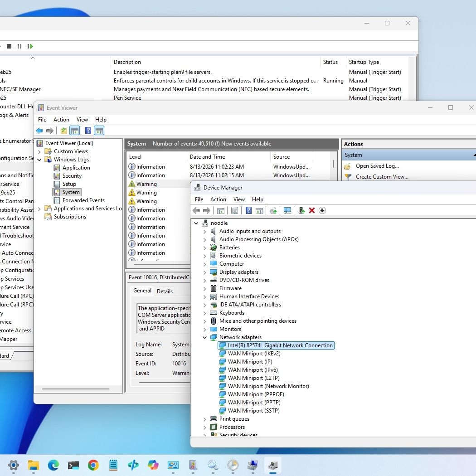This screenshot has width=476, height=476.
Task: Click the Disable device down-arrow icon
Action: click(x=322, y=210)
